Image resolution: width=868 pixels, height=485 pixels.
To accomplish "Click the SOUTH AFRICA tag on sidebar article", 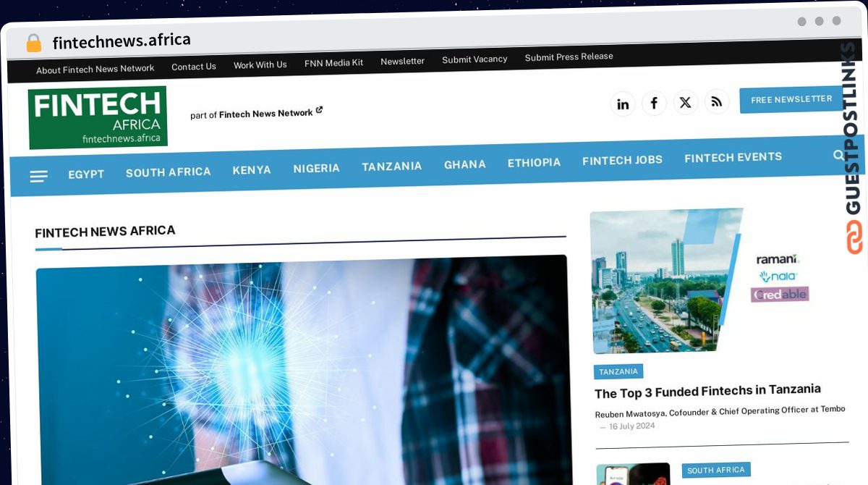I will [716, 470].
